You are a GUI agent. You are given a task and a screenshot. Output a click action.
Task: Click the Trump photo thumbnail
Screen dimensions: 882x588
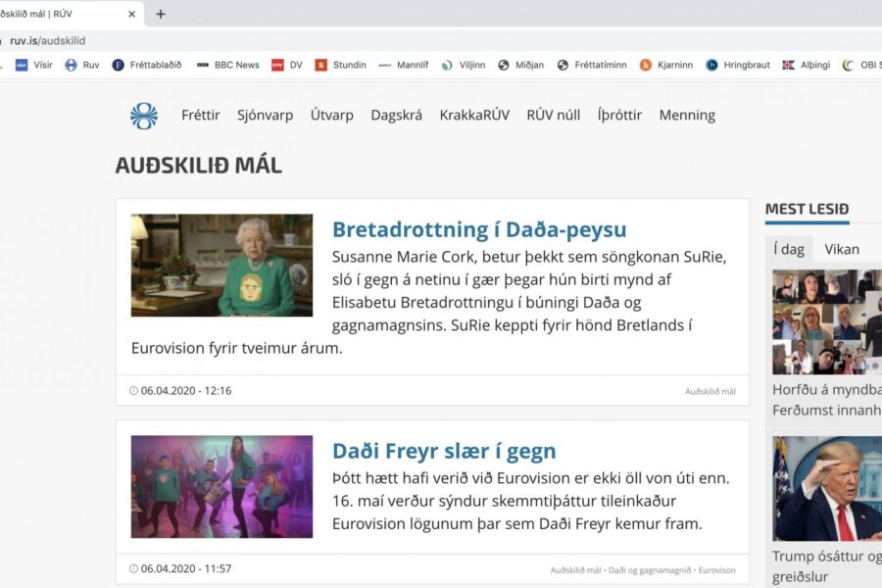[826, 488]
